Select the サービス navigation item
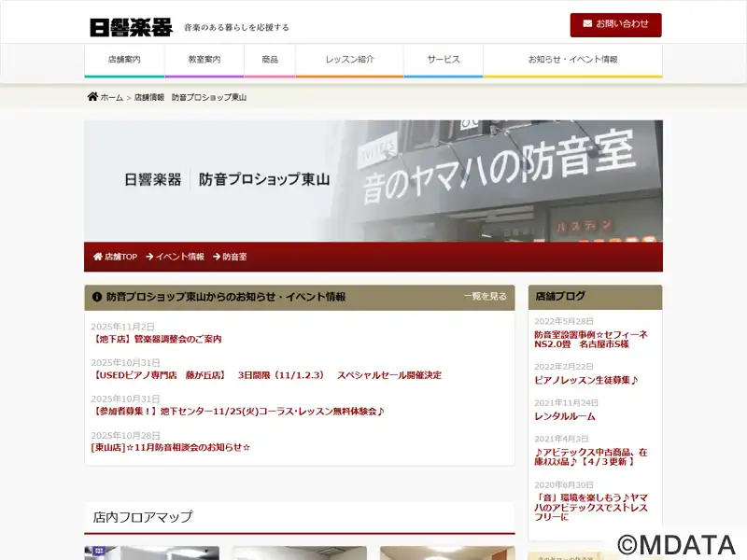747x560 pixels. (x=444, y=60)
